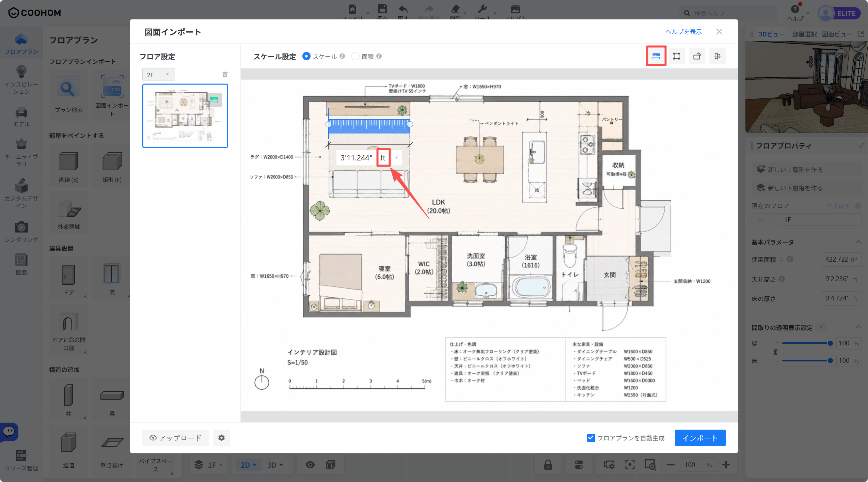Toggle the 3D cube display icon
This screenshot has height=482, width=868.
[330, 465]
